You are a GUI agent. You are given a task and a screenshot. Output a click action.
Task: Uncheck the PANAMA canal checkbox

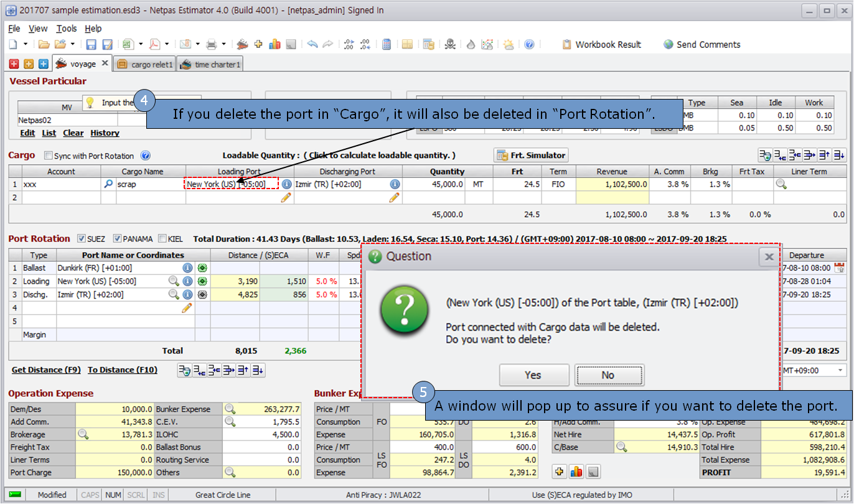117,238
